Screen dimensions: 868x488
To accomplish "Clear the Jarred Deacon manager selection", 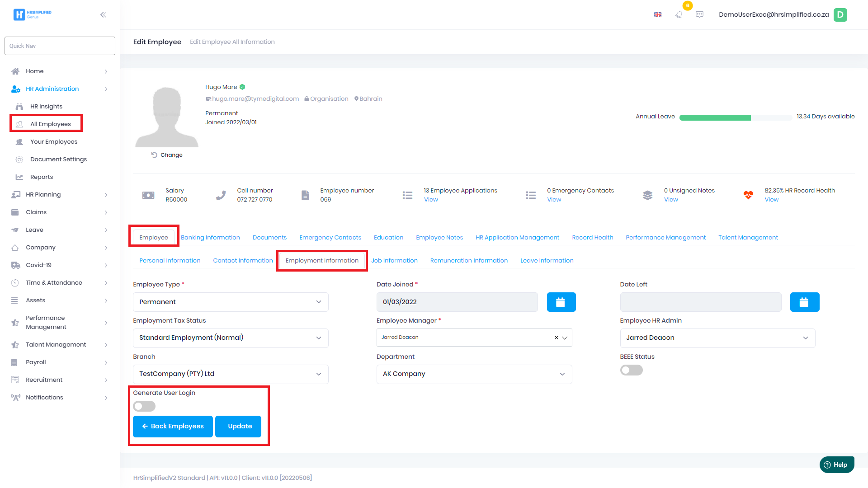I will pos(556,338).
